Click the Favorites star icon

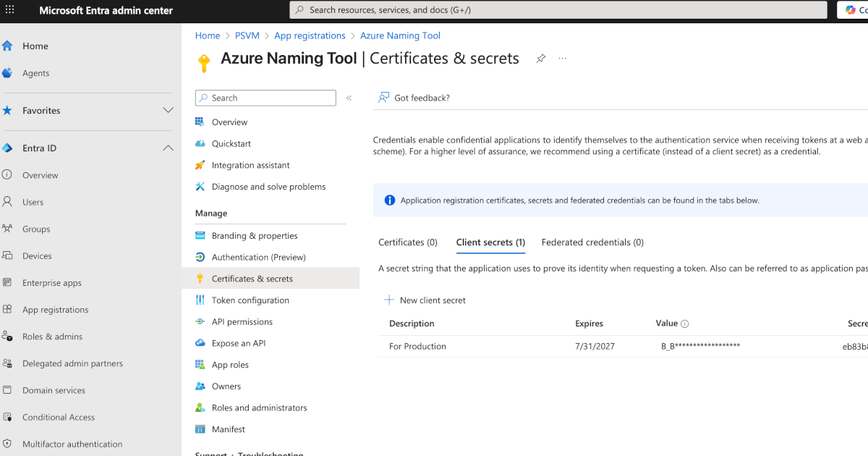(7, 111)
